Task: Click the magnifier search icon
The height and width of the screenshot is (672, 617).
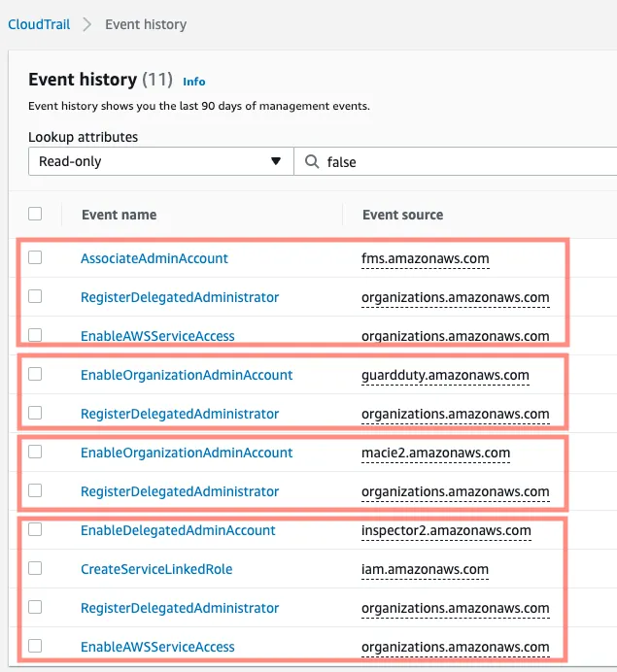Action: coord(312,161)
